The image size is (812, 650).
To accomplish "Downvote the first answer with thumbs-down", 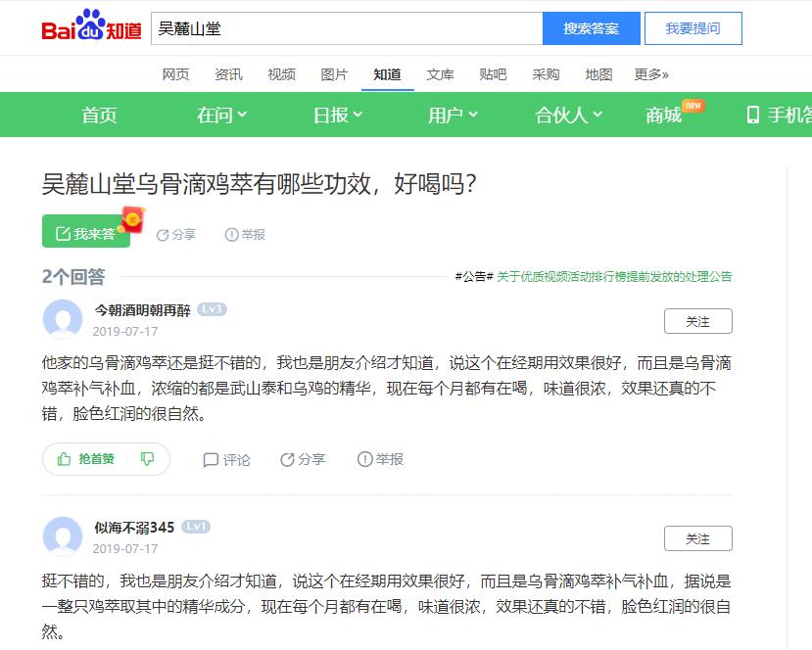I will pos(148,459).
